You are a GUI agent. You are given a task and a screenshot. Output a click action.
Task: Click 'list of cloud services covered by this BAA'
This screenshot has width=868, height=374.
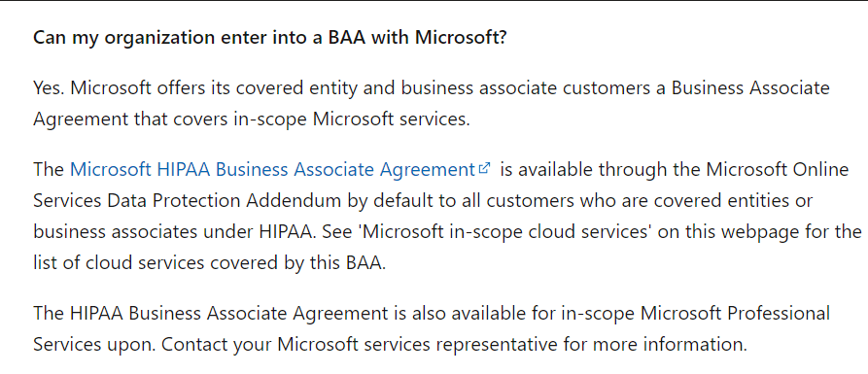tap(209, 263)
